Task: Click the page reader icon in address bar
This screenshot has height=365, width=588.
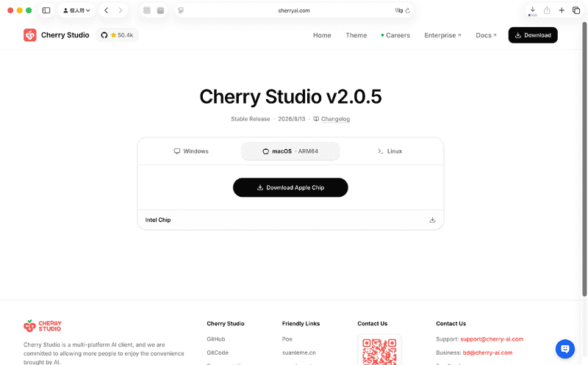Action: pos(181,10)
